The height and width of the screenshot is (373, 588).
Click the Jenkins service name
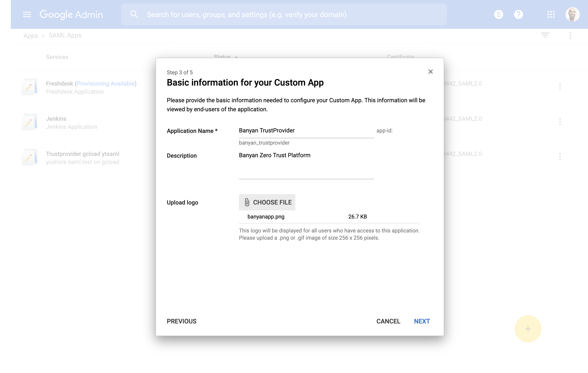tap(56, 118)
